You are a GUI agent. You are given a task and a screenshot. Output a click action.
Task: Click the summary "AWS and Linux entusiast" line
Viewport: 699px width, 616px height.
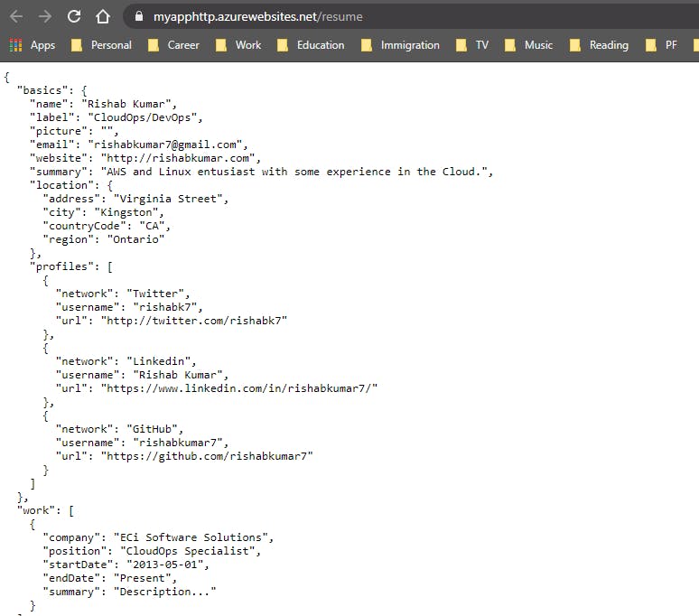click(261, 172)
